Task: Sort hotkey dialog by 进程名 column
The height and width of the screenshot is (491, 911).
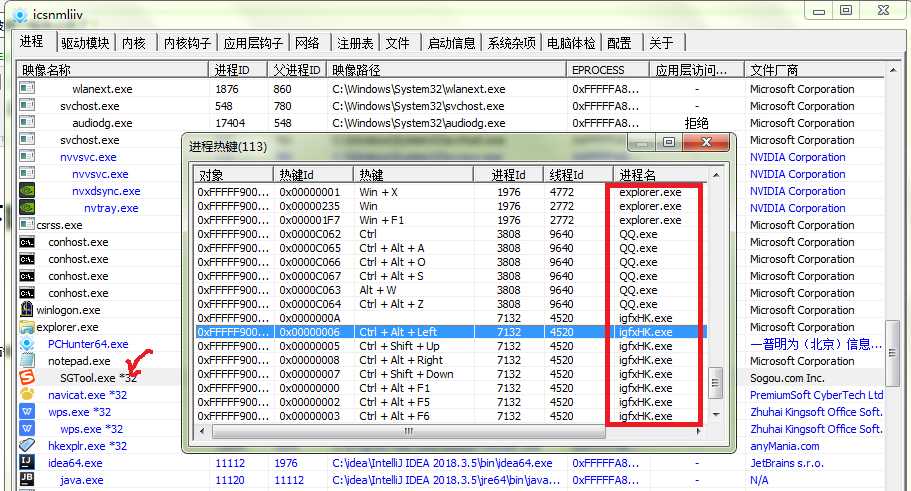Action: click(x=661, y=174)
